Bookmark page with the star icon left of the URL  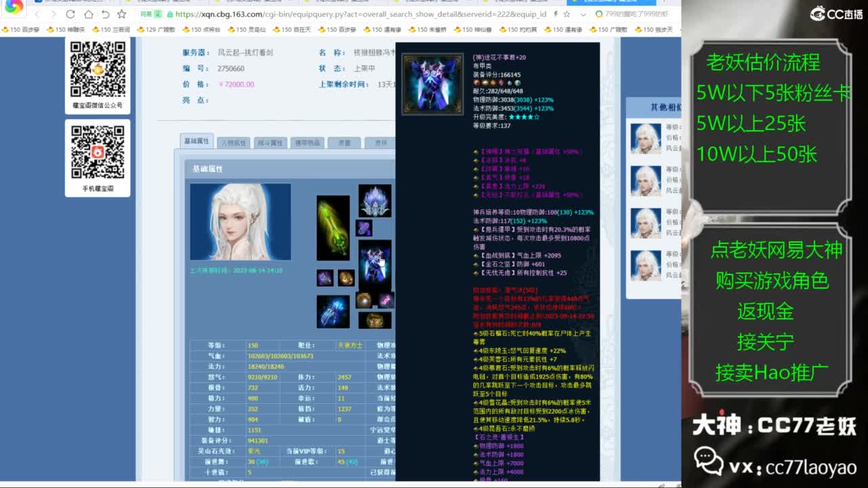pyautogui.click(x=122, y=14)
